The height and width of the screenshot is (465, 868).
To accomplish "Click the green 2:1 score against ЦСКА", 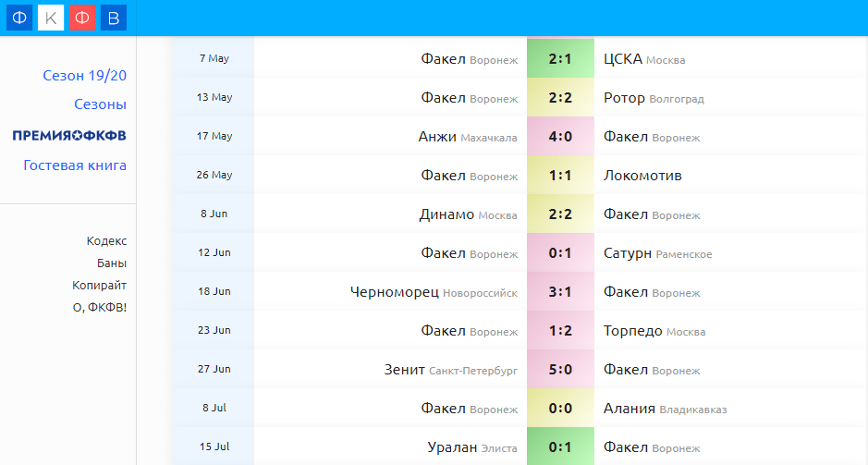I will coord(559,59).
